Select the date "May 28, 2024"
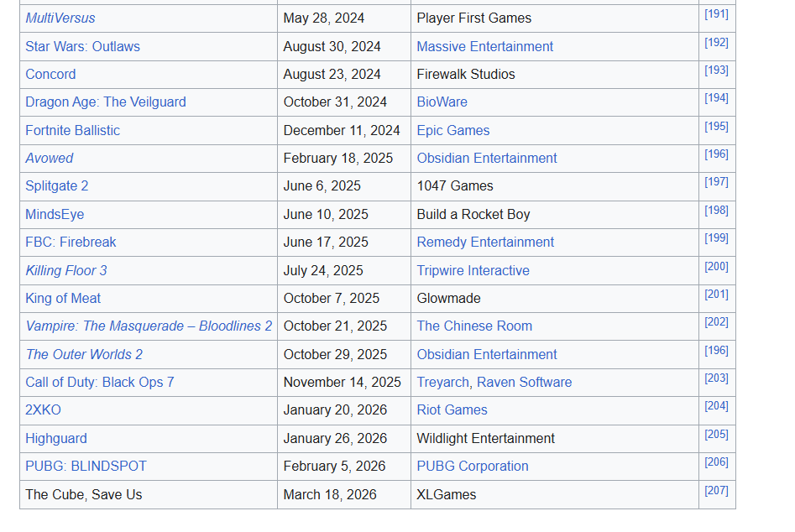This screenshot has width=795, height=532. click(x=324, y=18)
